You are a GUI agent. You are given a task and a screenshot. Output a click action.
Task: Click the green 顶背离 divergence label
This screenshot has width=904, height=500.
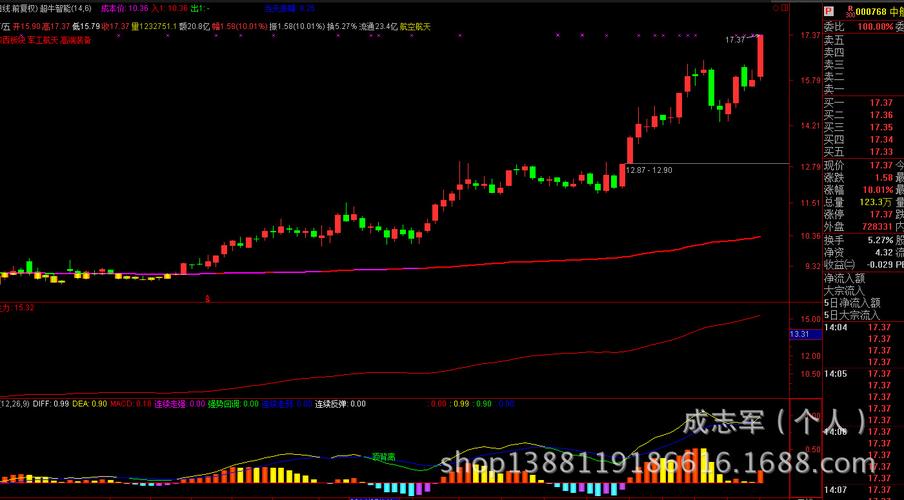383,457
